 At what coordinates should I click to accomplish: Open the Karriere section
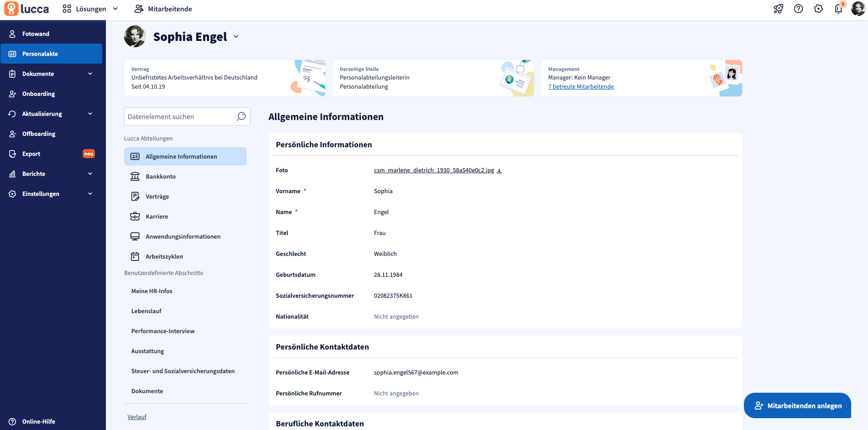(185, 216)
